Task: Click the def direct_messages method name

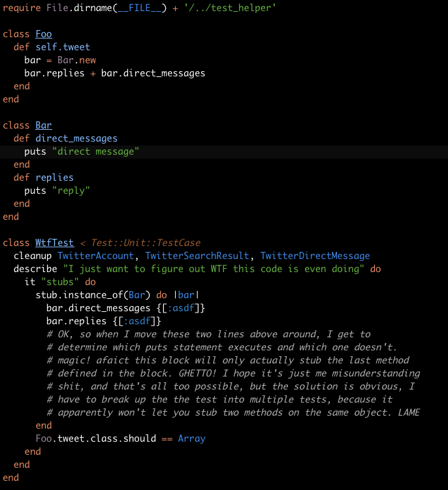Action: [76, 138]
